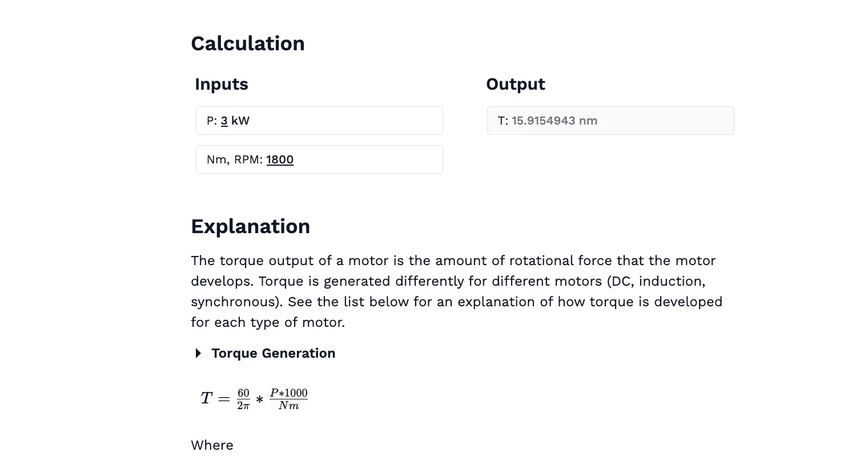Click the Inputs section label
Image resolution: width=868 pixels, height=456 pixels.
coord(222,84)
